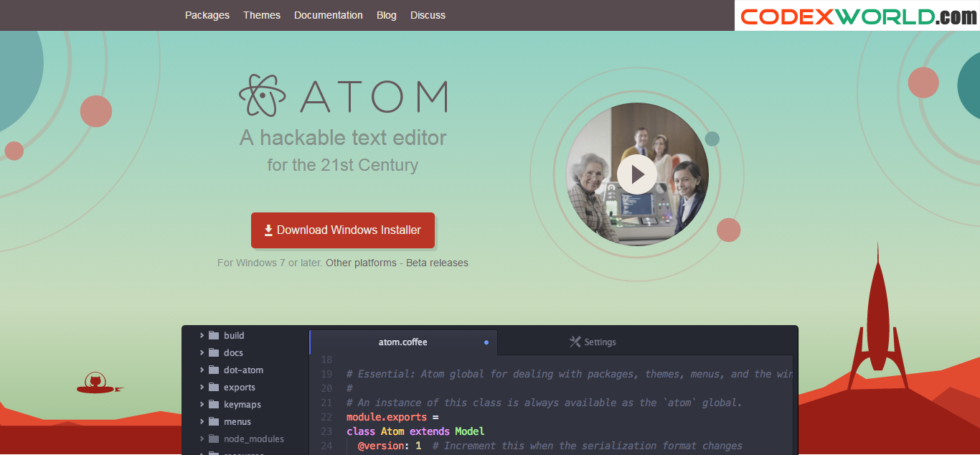Select the node_modules folder label
This screenshot has width=980, height=455.
pyautogui.click(x=254, y=438)
